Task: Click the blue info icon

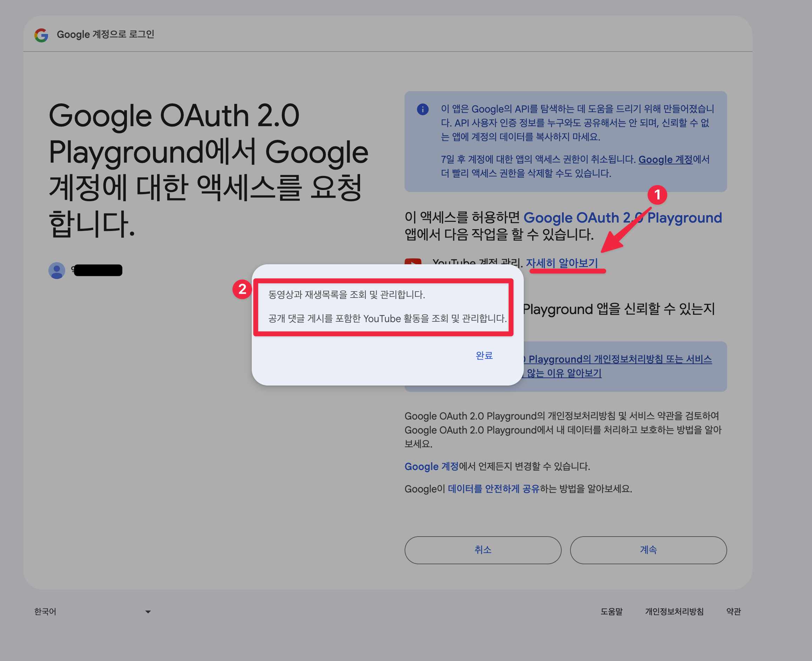Action: point(423,109)
